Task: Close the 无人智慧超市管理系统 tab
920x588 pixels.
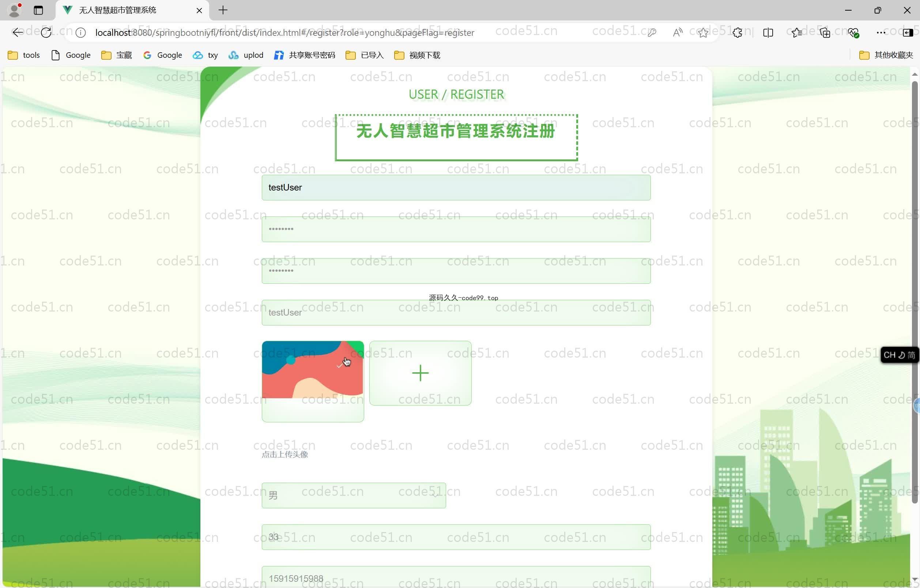Action: [199, 10]
